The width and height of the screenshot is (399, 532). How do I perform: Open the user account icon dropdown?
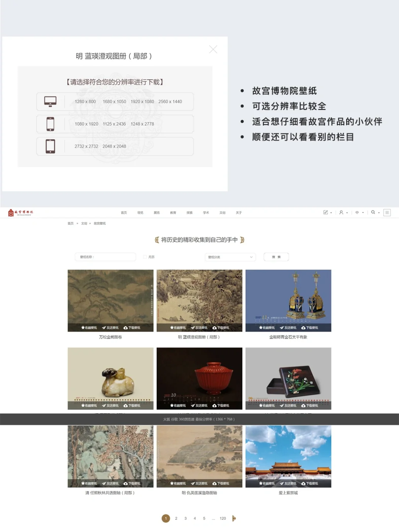(344, 213)
